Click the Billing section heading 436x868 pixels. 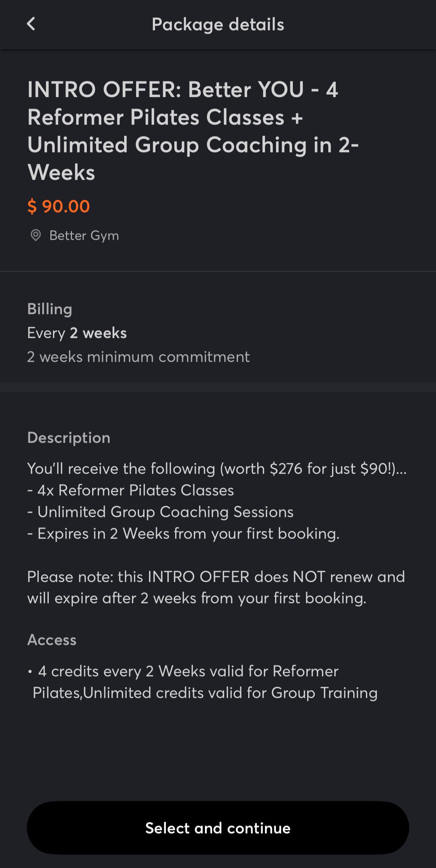tap(50, 309)
